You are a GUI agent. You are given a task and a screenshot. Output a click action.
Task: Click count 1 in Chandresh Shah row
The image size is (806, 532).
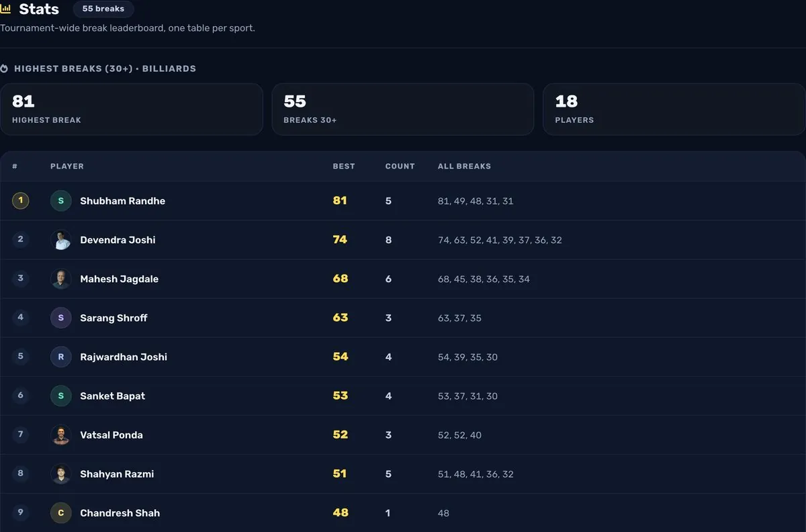[x=388, y=513]
